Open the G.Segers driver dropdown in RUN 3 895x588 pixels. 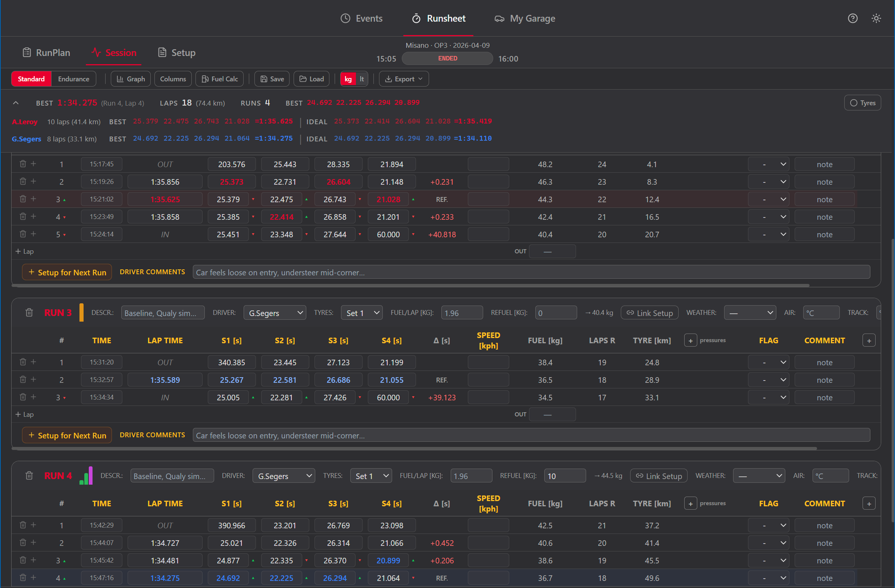tap(275, 312)
